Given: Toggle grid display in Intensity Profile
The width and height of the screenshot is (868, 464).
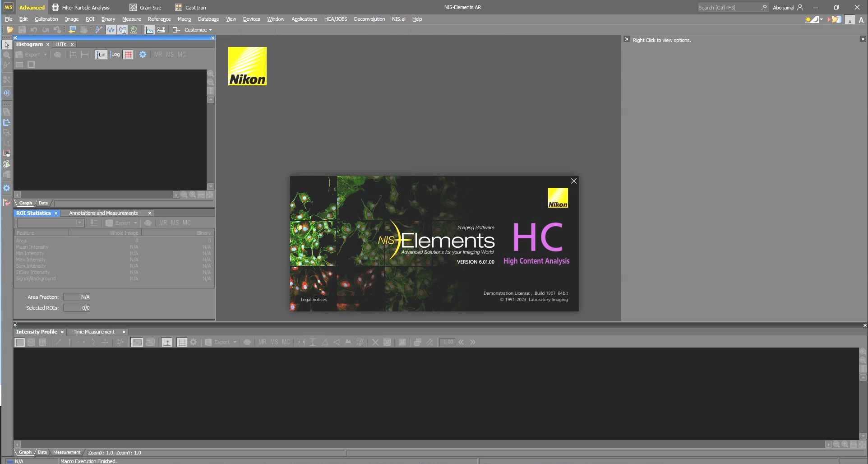Looking at the screenshot, I should pyautogui.click(x=182, y=342).
